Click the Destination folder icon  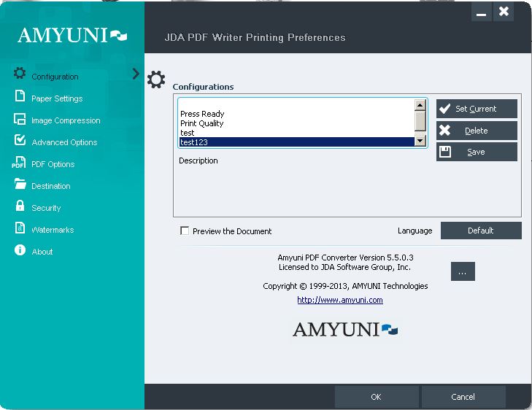20,184
